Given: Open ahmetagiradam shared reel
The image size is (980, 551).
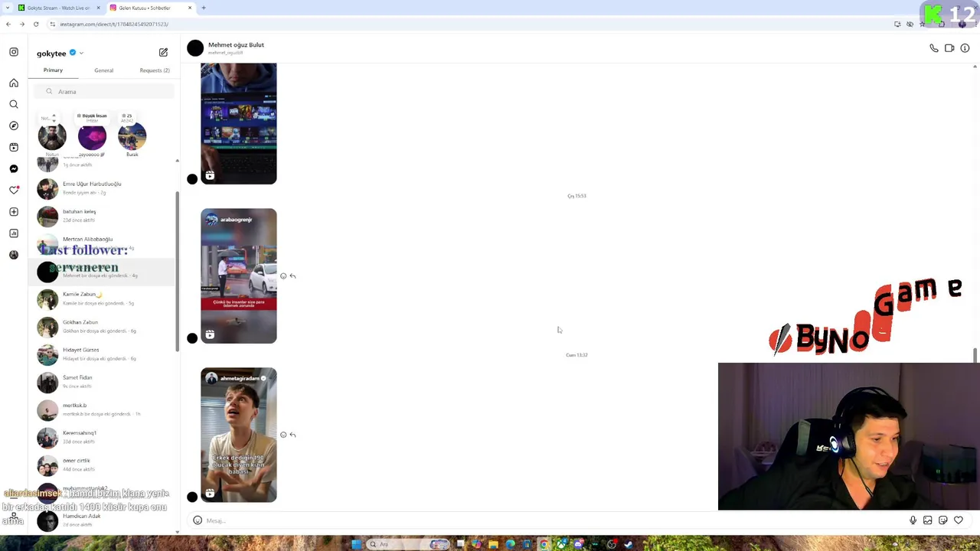Looking at the screenshot, I should (239, 435).
